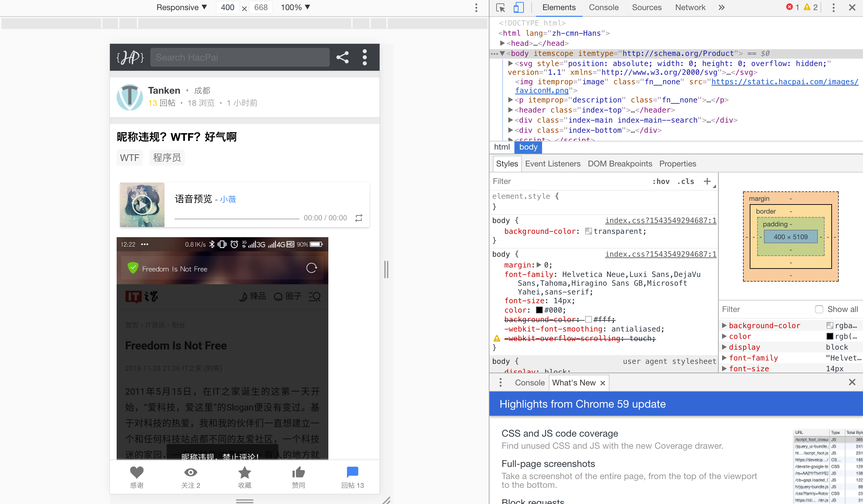Toggle audio player loop icon
Image resolution: width=863 pixels, height=504 pixels.
[x=359, y=218]
